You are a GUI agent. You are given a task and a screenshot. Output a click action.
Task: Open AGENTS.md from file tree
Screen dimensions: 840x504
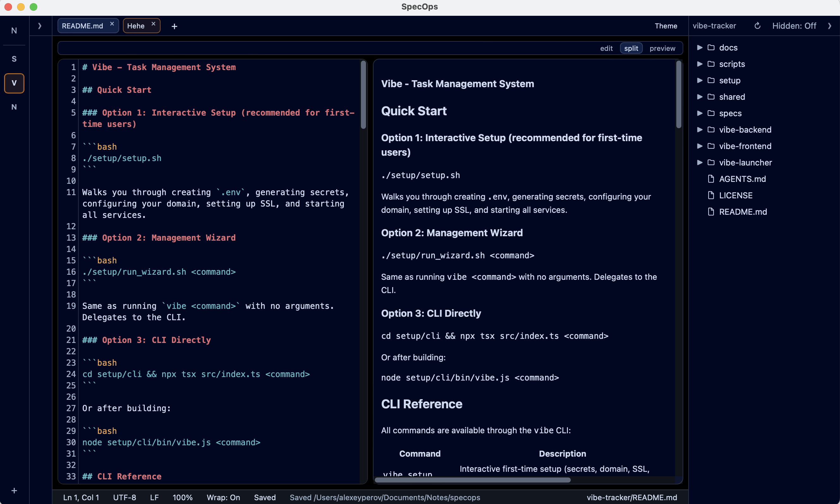point(742,179)
